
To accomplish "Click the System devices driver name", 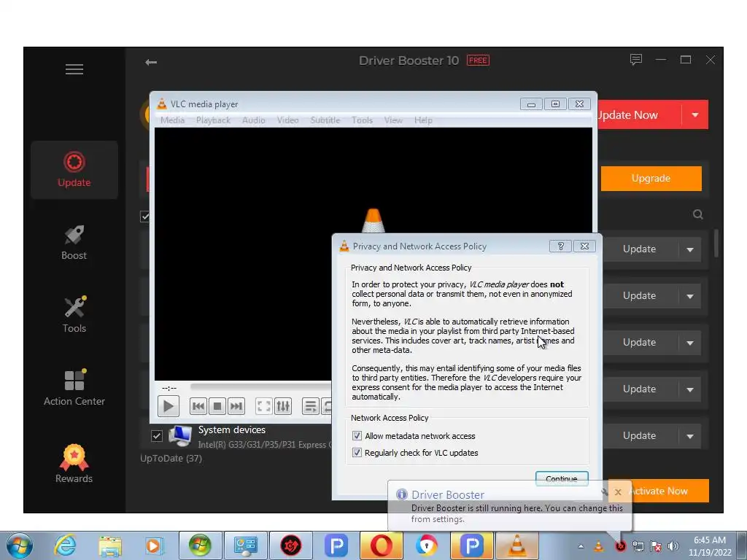I will pyautogui.click(x=232, y=430).
